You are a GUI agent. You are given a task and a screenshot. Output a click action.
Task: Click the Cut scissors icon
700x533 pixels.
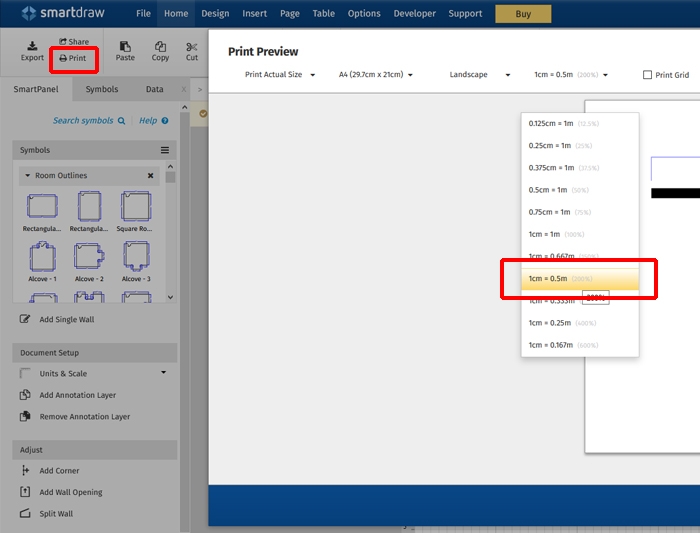[x=192, y=47]
